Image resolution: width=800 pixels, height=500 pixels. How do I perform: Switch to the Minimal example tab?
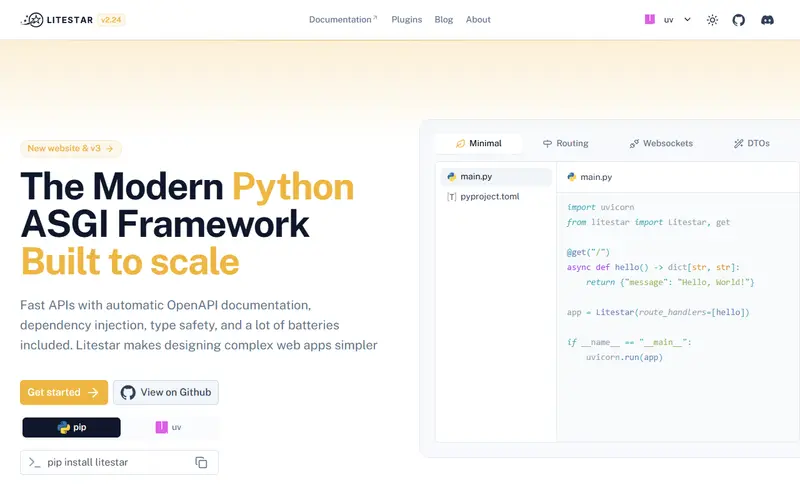479,143
